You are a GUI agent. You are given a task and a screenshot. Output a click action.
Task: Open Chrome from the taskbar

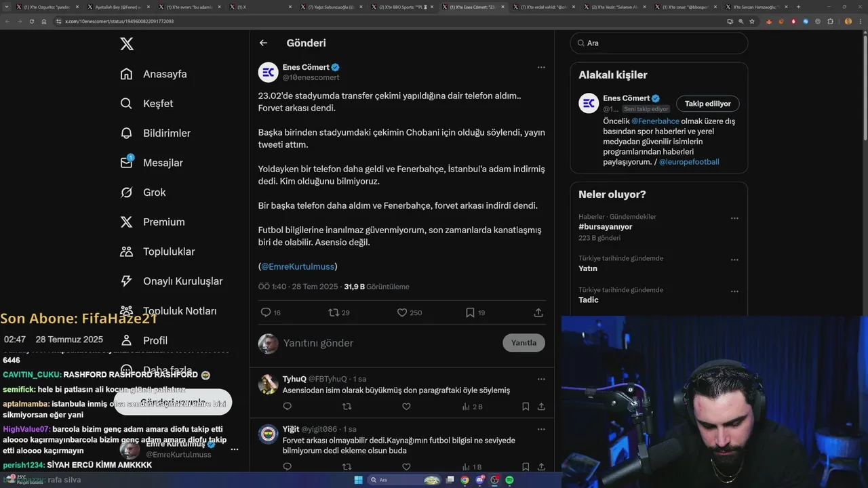[465, 480]
